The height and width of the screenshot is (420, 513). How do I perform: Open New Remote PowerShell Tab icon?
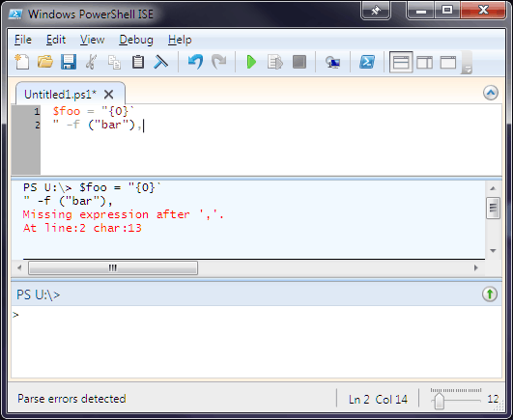point(332,62)
